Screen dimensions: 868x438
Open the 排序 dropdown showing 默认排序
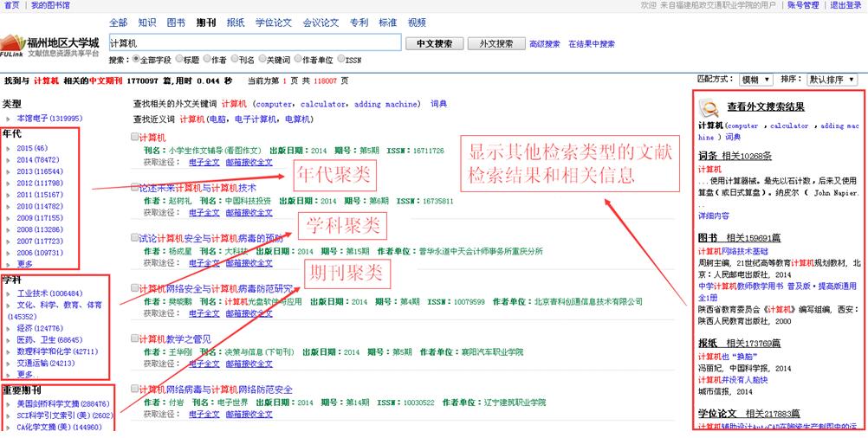[x=830, y=80]
